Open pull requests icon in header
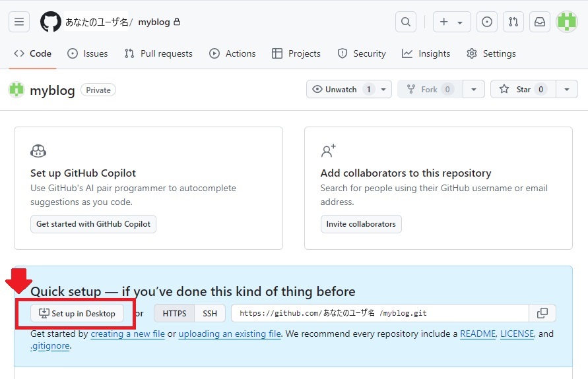Viewport: 588px width, 379px height. [x=513, y=22]
